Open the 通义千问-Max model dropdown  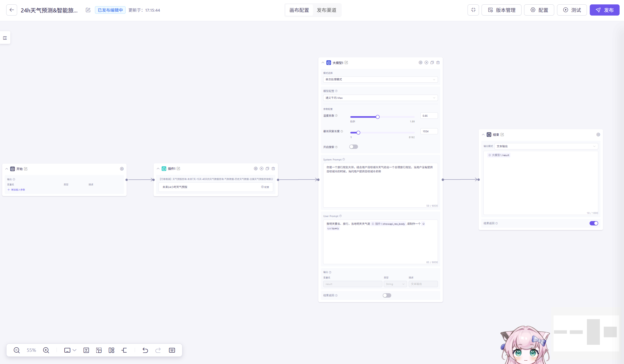tap(380, 98)
